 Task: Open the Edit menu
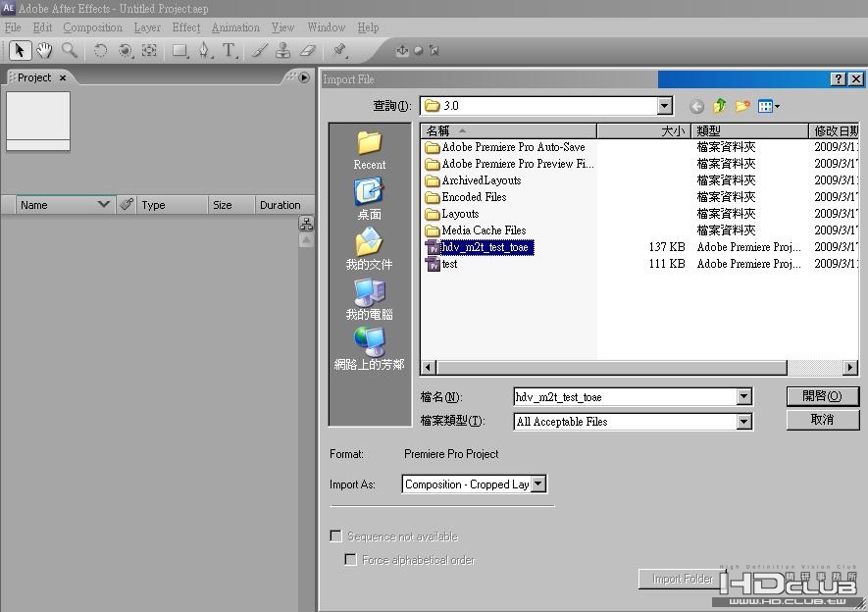(x=42, y=27)
